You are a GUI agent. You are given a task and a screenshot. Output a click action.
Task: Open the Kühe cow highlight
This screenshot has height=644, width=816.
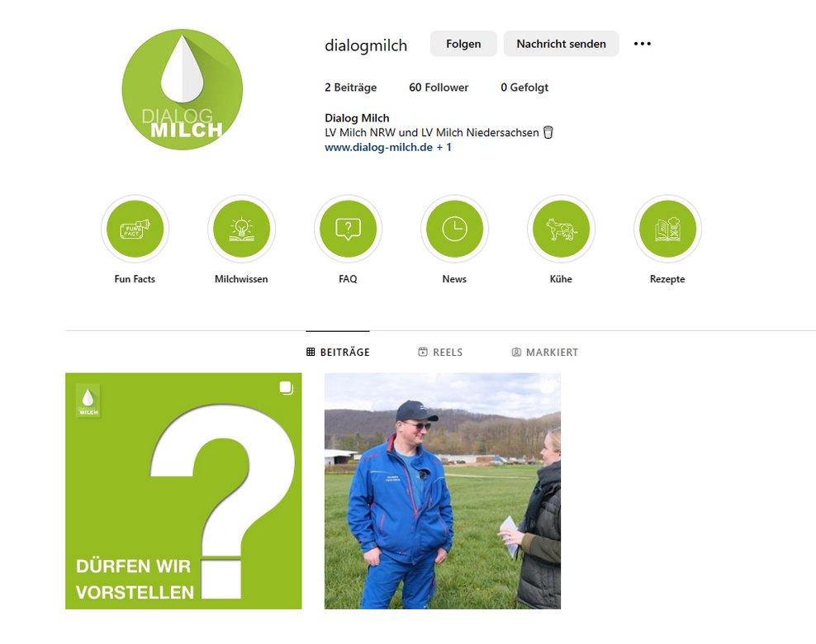[x=561, y=229]
